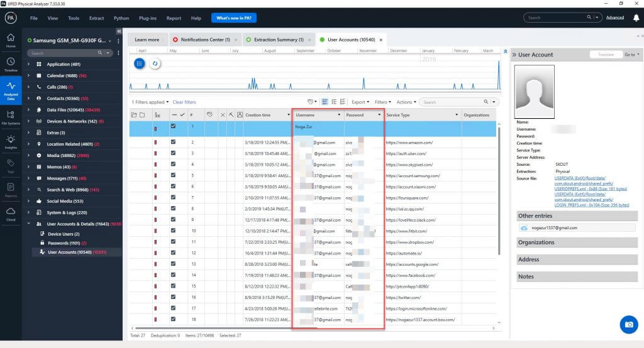Click the X column header icon
This screenshot has width=644, height=348.
click(x=223, y=115)
